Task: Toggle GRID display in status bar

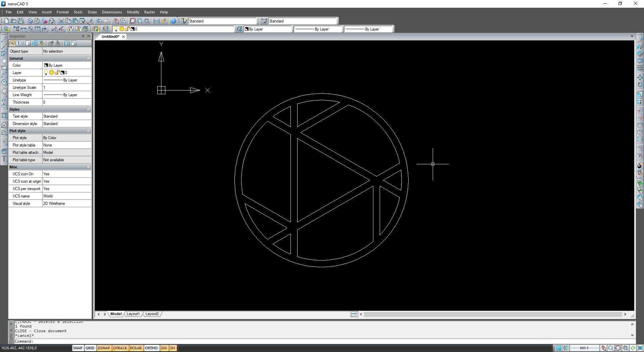Action: pyautogui.click(x=90, y=348)
